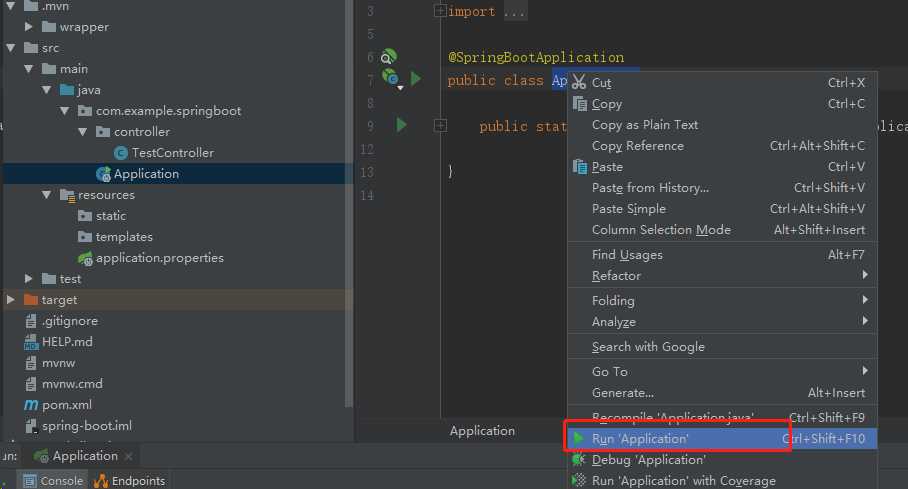The image size is (908, 489).
Task: Click the Spring bean gutter icon on the annotation line
Action: click(389, 57)
